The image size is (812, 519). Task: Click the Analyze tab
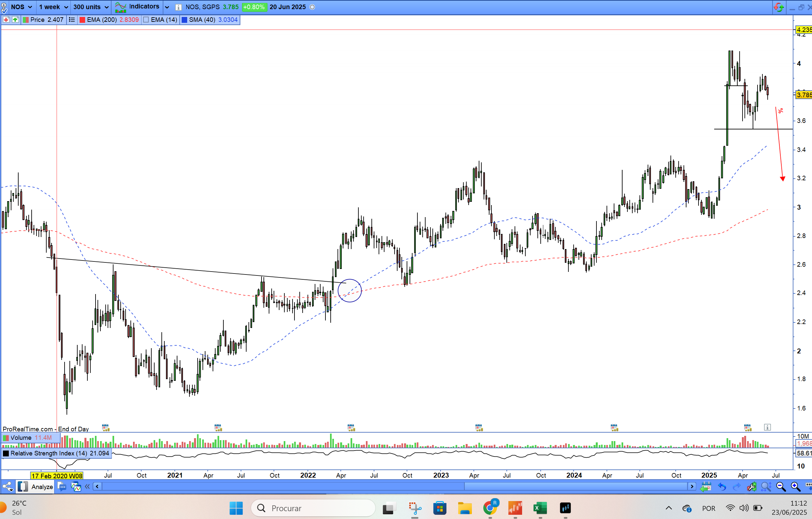click(x=42, y=487)
